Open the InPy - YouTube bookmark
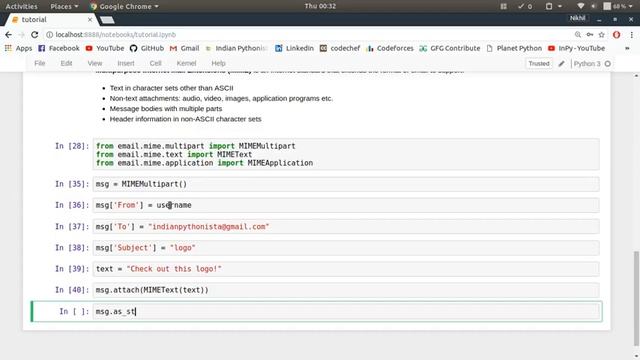Image resolution: width=640 pixels, height=360 pixels. [576, 48]
